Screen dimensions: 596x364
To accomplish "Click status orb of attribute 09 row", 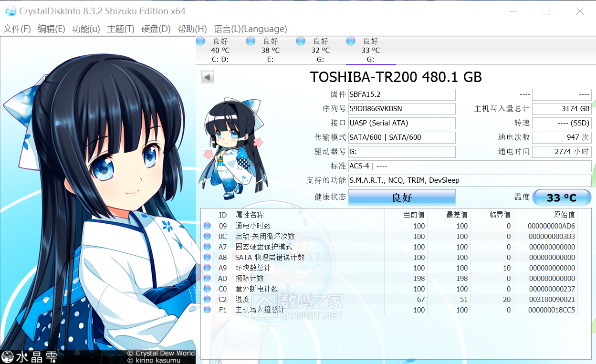I will click(207, 226).
